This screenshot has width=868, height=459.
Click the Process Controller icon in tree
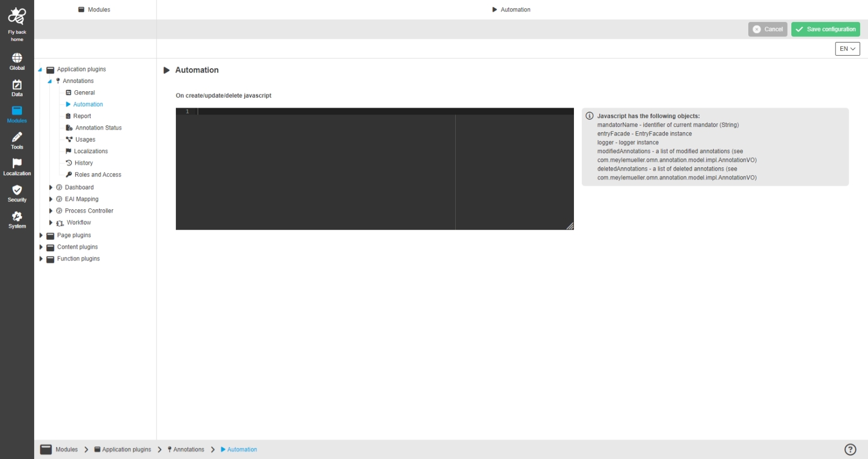[59, 211]
